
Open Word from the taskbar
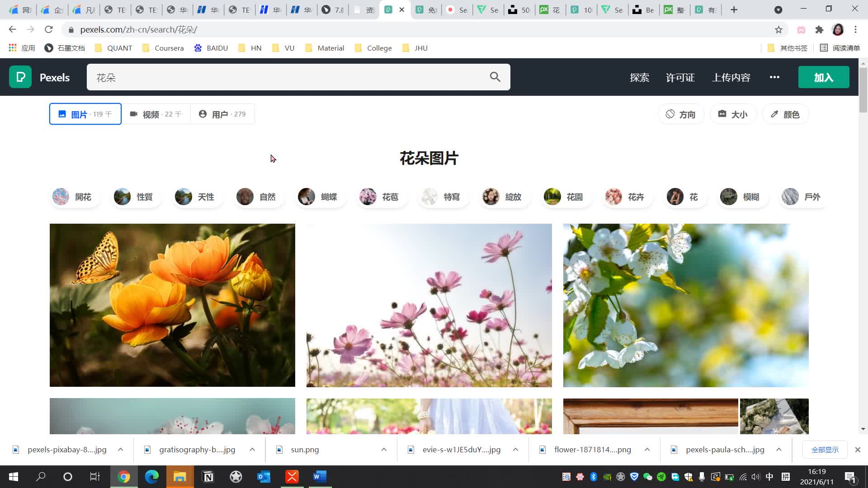[320, 477]
